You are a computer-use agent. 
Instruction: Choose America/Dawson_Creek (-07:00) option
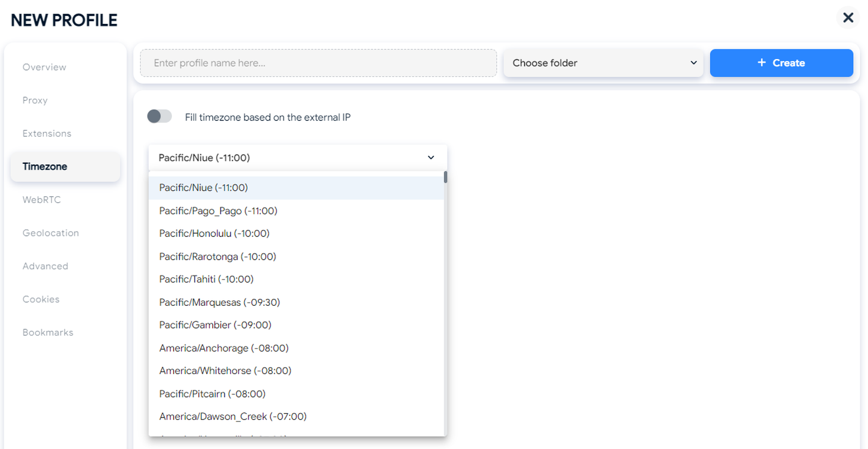(x=296, y=417)
